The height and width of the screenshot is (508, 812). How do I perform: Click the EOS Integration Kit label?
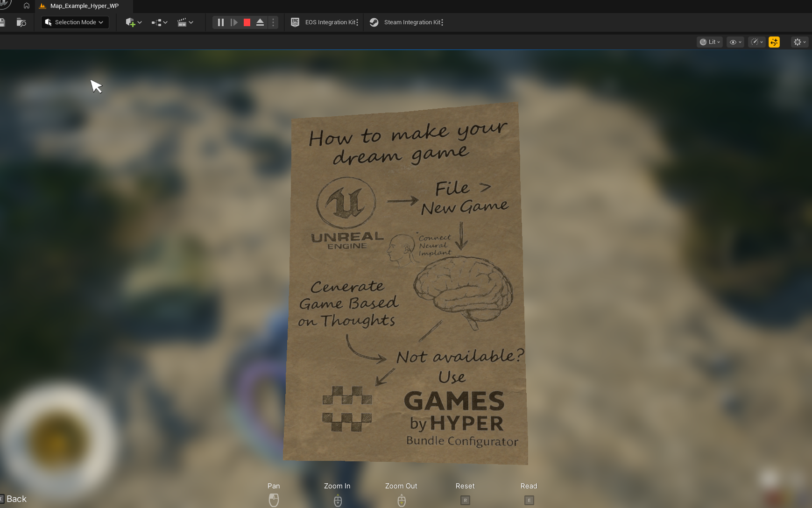click(x=330, y=22)
